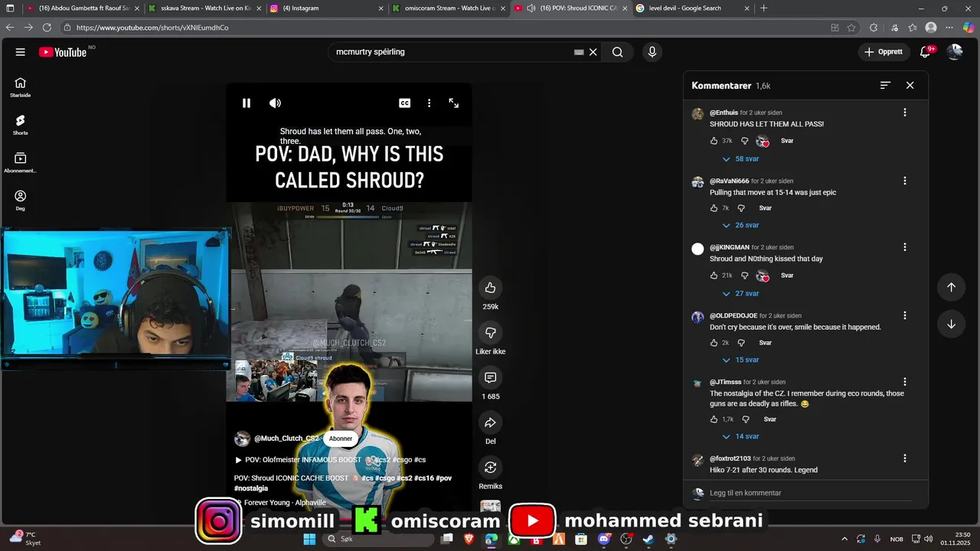Mute the Shorts video volume
Viewport: 980px width, 551px height.
tap(275, 103)
